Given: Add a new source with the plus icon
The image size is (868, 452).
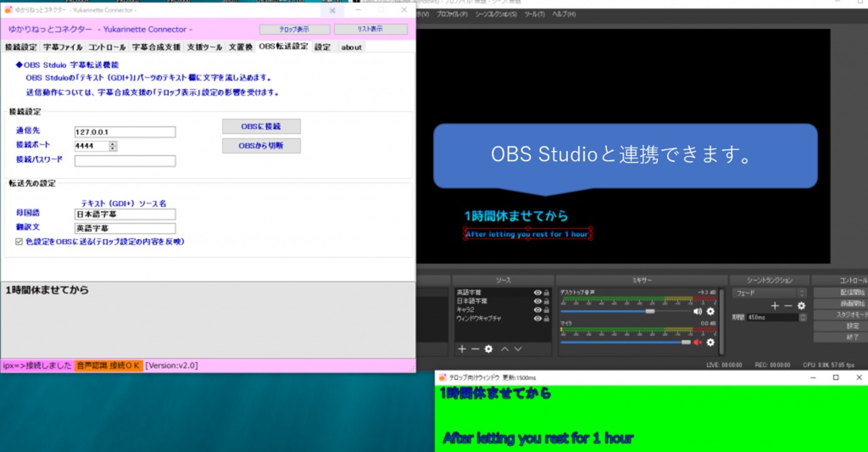Looking at the screenshot, I should click(x=462, y=349).
